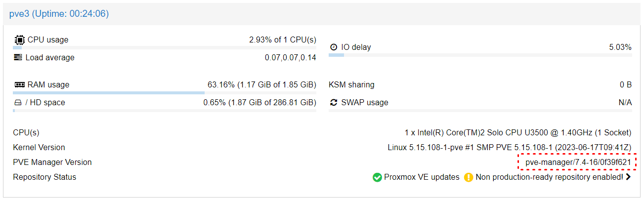
Task: Click the RAM usage memory icon
Action: 19,84
